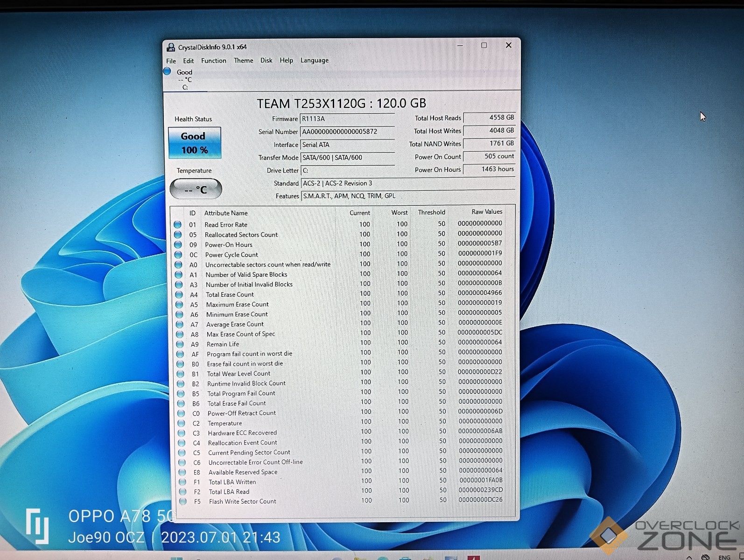Open the File menu
This screenshot has width=744, height=560.
[171, 61]
